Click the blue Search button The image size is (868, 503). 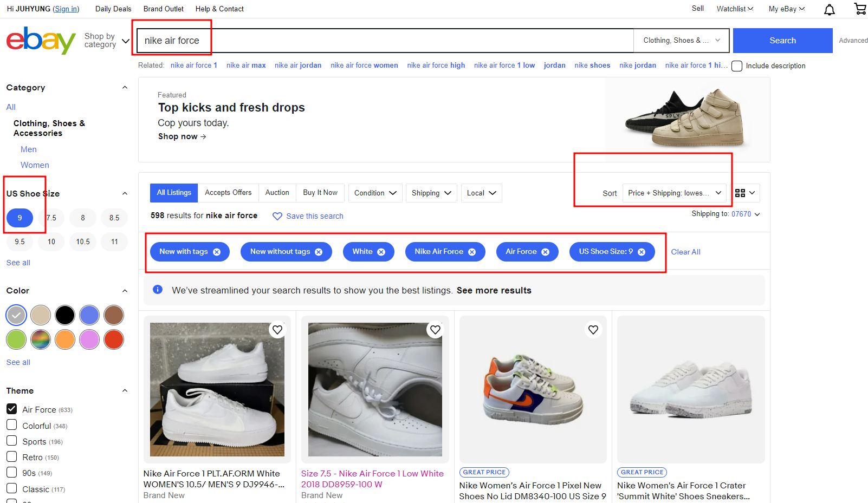783,41
